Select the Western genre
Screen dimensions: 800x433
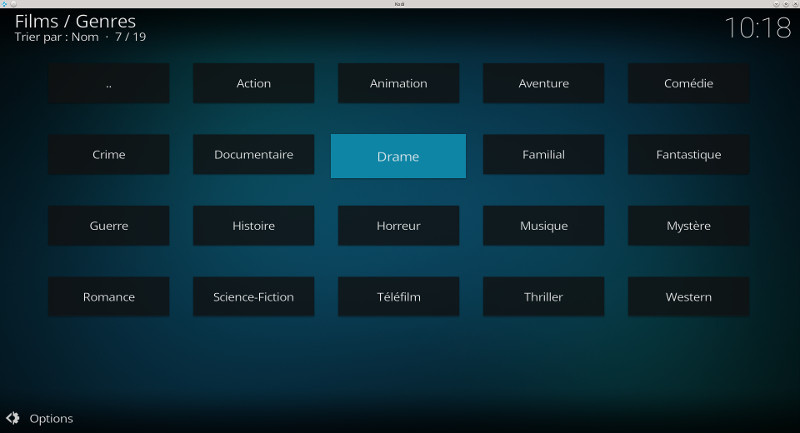[x=688, y=297]
